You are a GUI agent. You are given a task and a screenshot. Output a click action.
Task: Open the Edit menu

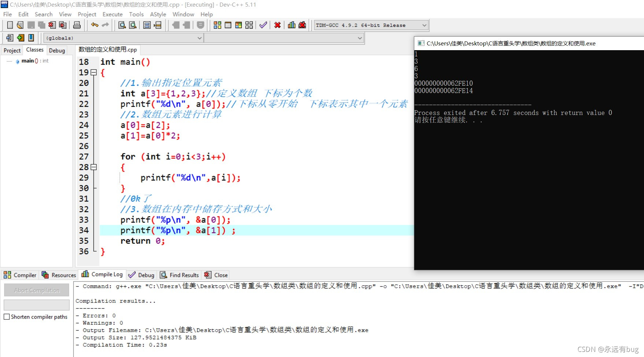click(23, 14)
